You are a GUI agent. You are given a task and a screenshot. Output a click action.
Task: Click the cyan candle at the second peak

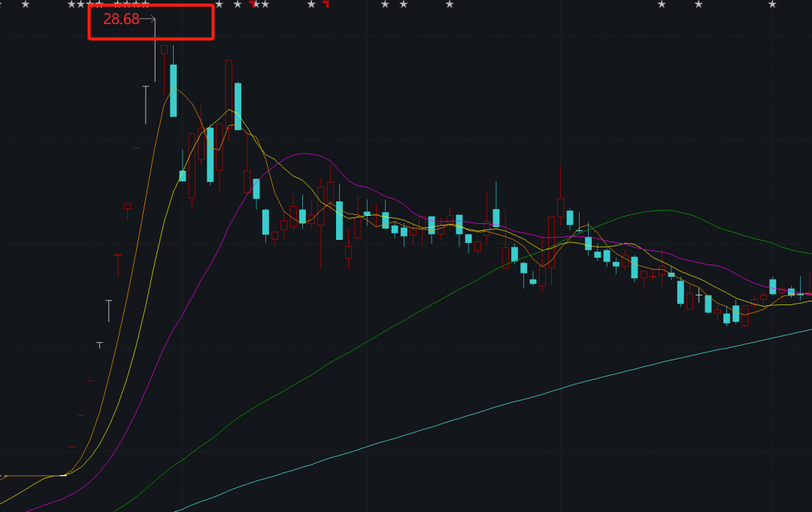point(238,106)
